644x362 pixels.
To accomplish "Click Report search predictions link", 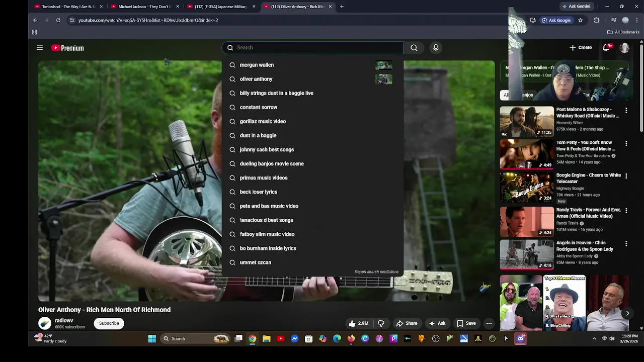I will 376,272.
